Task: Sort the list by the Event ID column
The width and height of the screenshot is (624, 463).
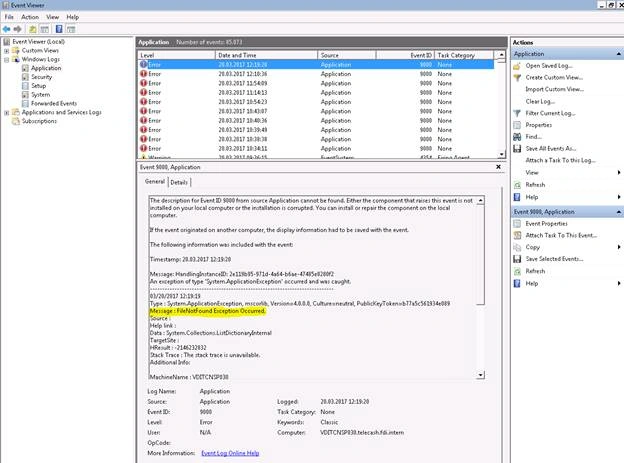Action: [x=405, y=55]
